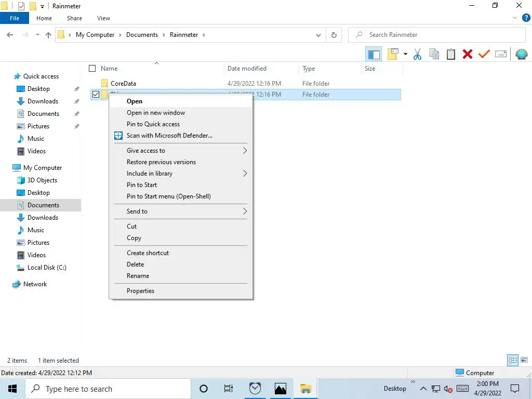Viewport: 532px width, 399px height.
Task: Open Task View on the taskbar
Action: pos(229,389)
